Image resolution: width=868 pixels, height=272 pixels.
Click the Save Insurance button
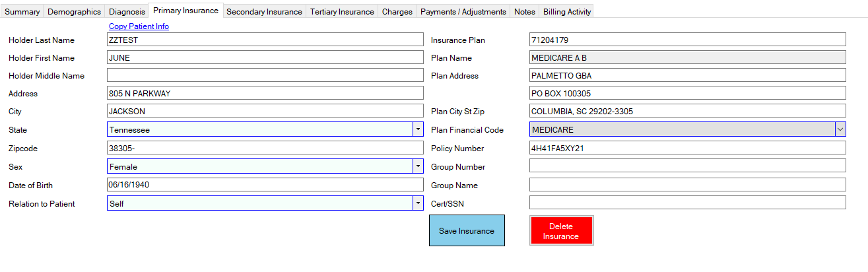click(x=467, y=231)
